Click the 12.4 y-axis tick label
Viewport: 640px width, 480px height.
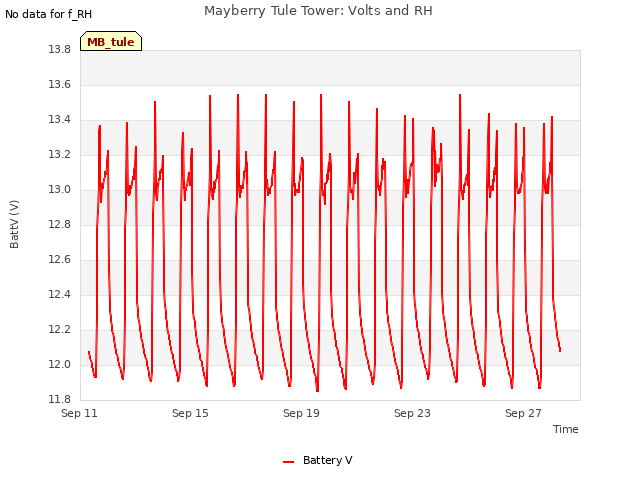point(60,294)
